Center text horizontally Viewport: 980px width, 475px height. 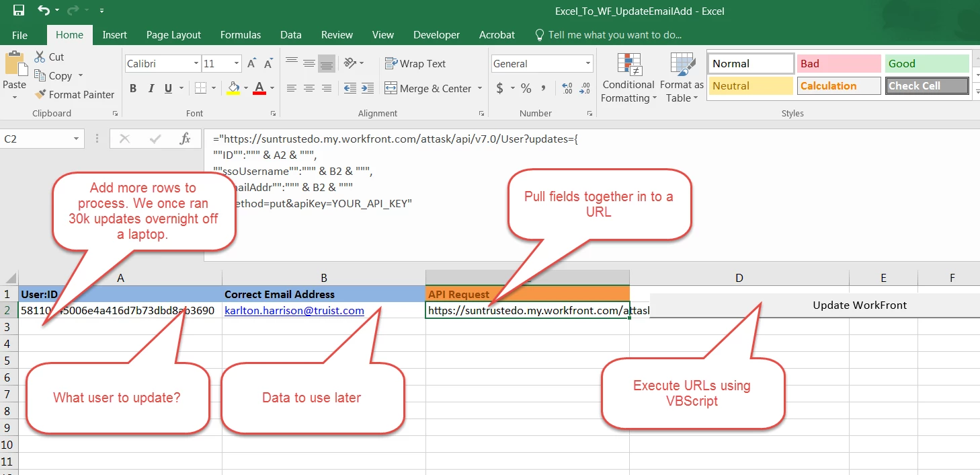coord(309,88)
